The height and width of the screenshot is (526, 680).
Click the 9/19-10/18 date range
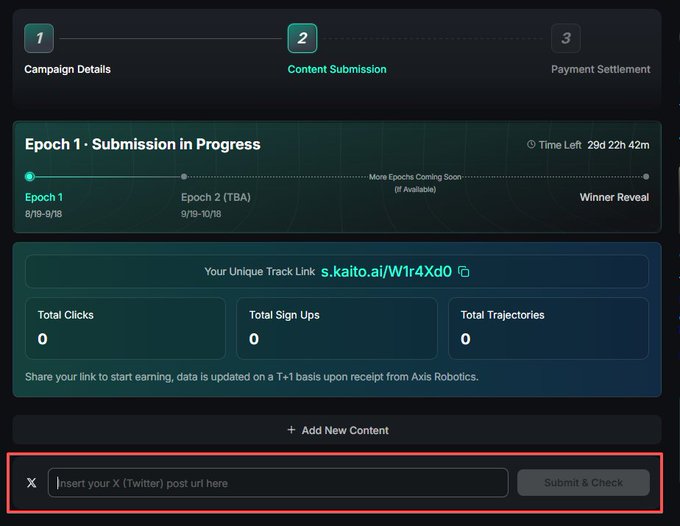click(x=201, y=214)
